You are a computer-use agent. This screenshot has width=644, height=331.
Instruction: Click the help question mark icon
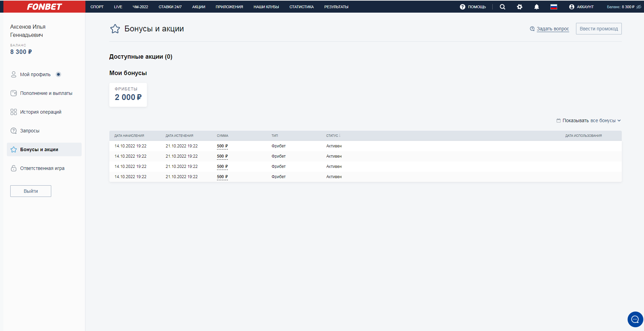(463, 7)
